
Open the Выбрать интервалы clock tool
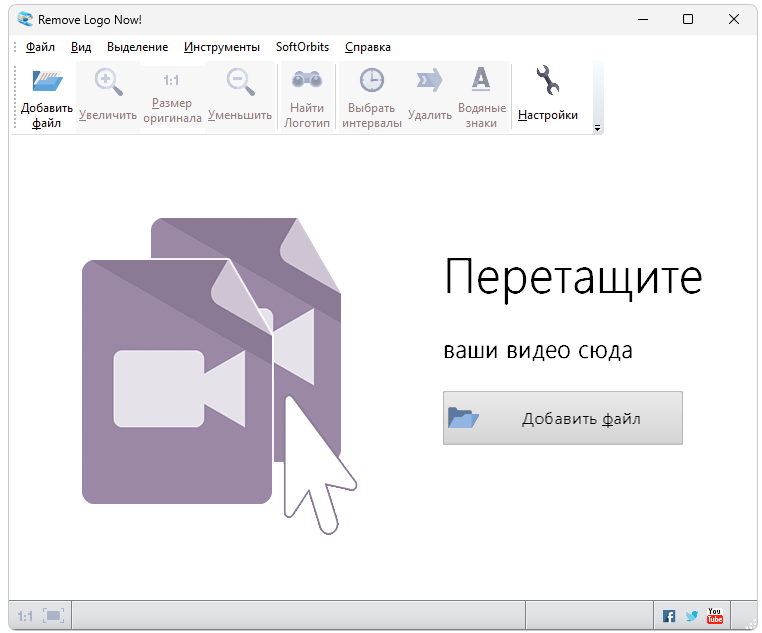(x=373, y=82)
